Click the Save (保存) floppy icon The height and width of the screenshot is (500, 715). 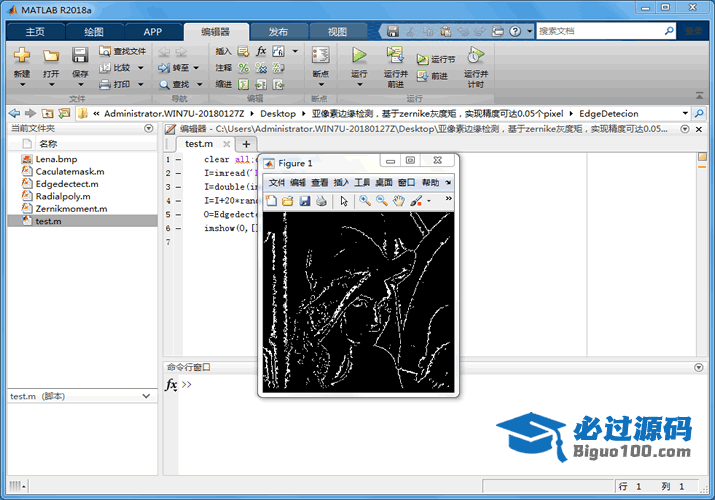80,56
